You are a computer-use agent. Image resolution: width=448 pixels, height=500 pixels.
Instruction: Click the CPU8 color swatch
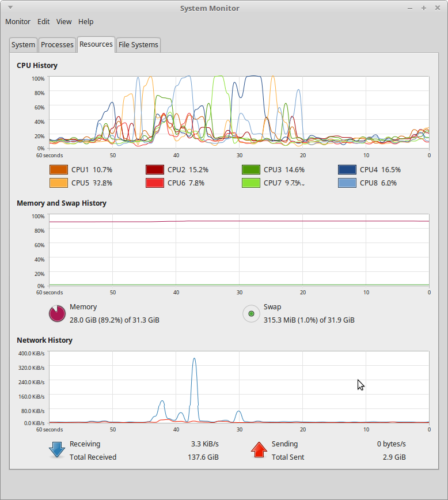[347, 183]
